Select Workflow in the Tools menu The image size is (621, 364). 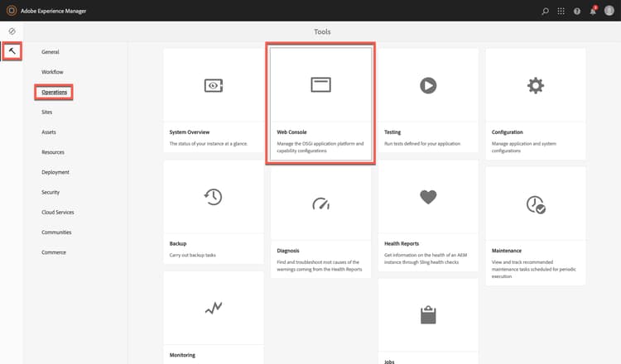pos(52,72)
